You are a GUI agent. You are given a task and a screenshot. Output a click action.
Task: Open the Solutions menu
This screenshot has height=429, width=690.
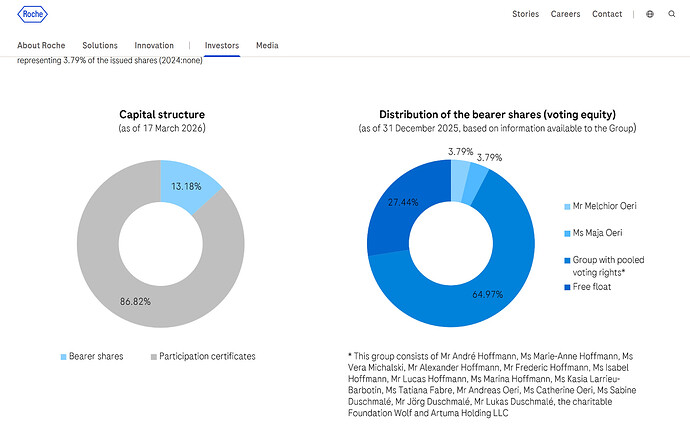(100, 45)
